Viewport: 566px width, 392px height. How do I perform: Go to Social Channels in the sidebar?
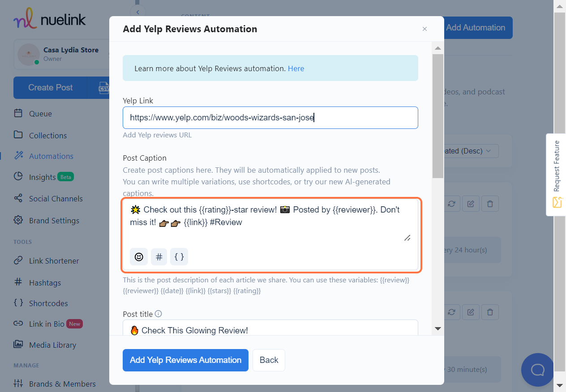[x=56, y=199]
